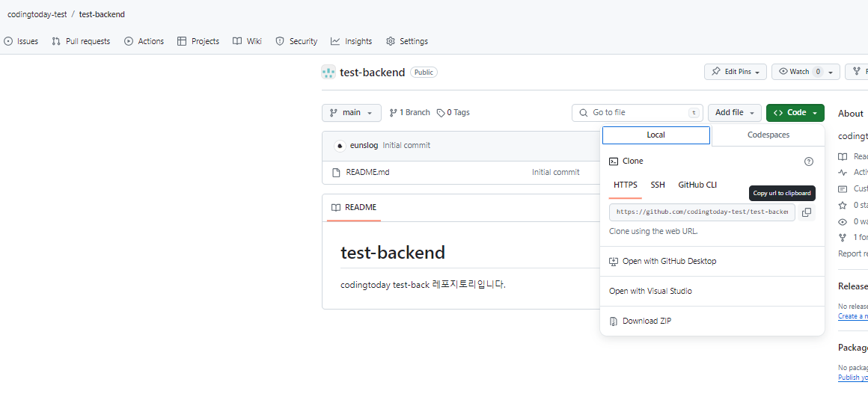This screenshot has width=868, height=400.
Task: Open the Clone help question icon
Action: click(x=809, y=161)
